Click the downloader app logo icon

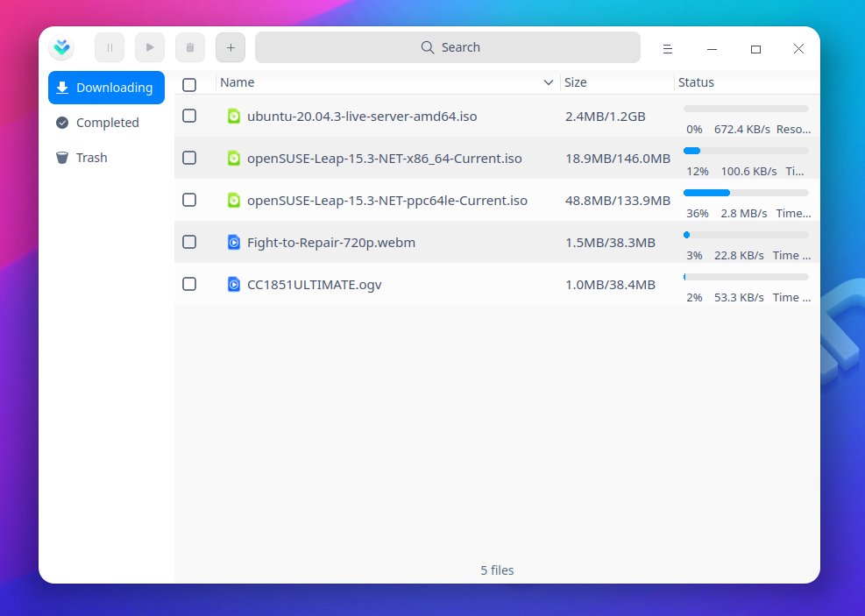61,48
